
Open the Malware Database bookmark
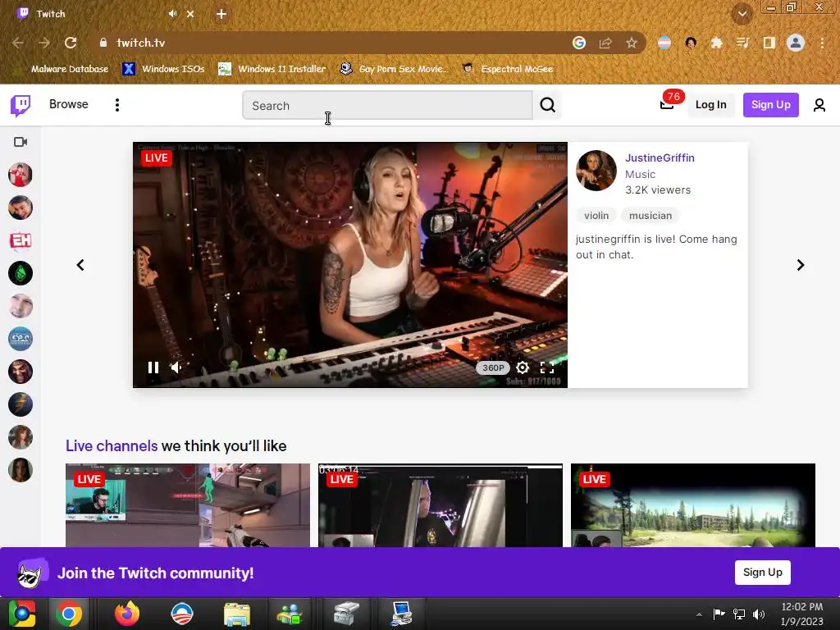(x=62, y=69)
